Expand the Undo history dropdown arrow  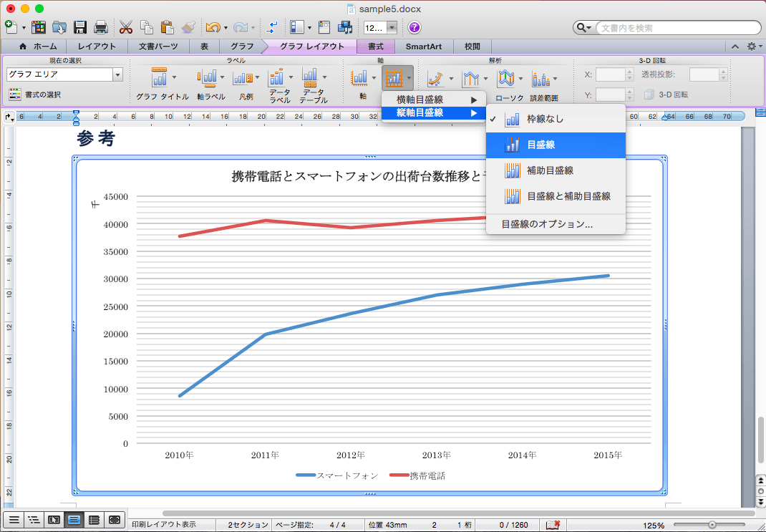[226, 28]
